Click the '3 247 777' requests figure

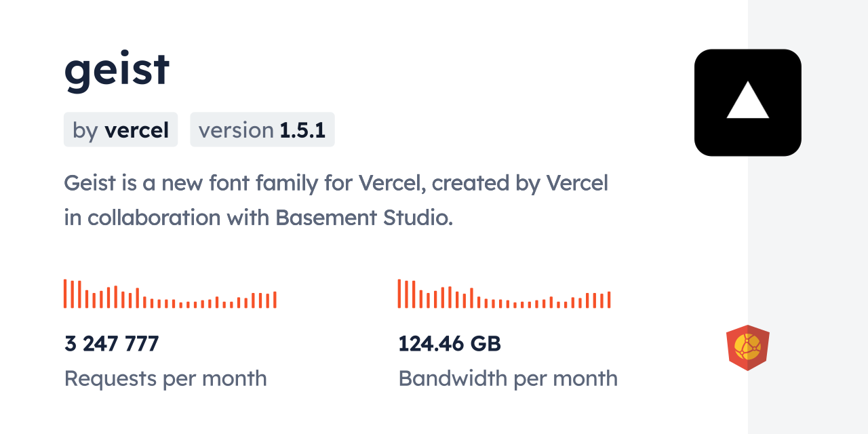(x=111, y=344)
